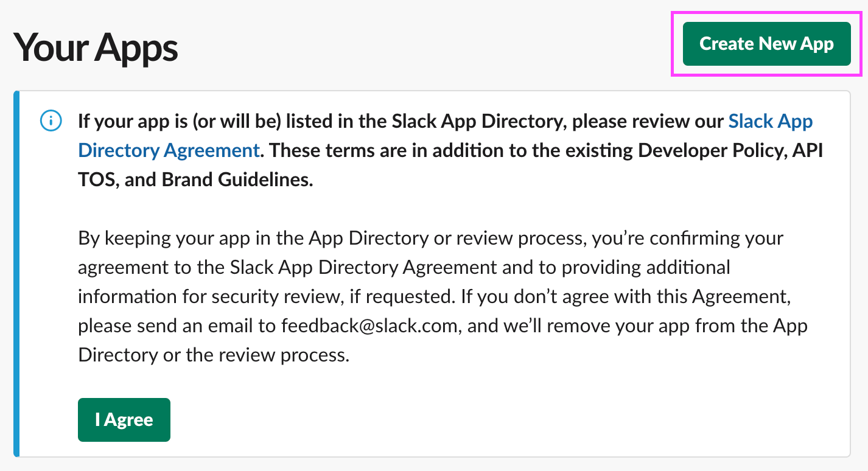Screen dimensions: 868x471
Task: Click "Directory or the review process" last line
Action: (213, 355)
